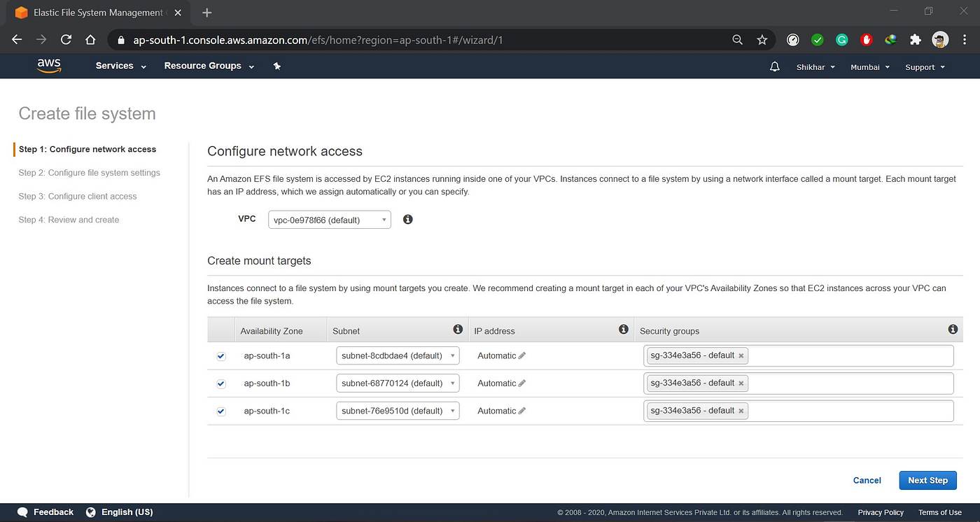Click the Subnet column info icon
Image resolution: width=980 pixels, height=522 pixels.
(458, 328)
